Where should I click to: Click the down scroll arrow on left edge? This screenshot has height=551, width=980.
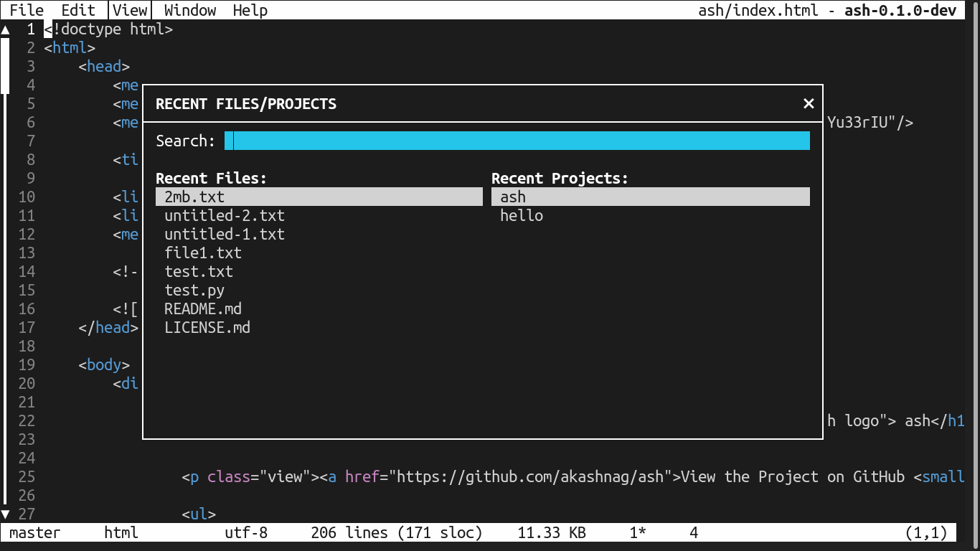click(x=5, y=514)
